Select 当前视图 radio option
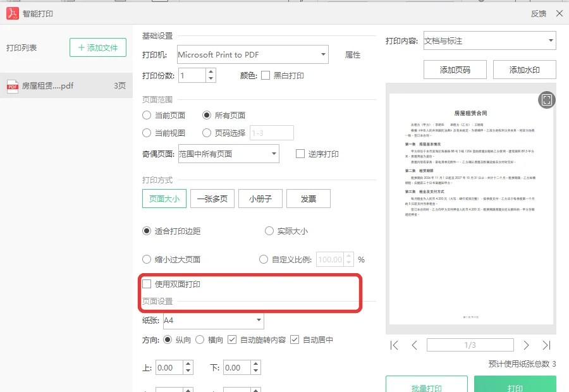The height and width of the screenshot is (392, 569). pos(147,133)
